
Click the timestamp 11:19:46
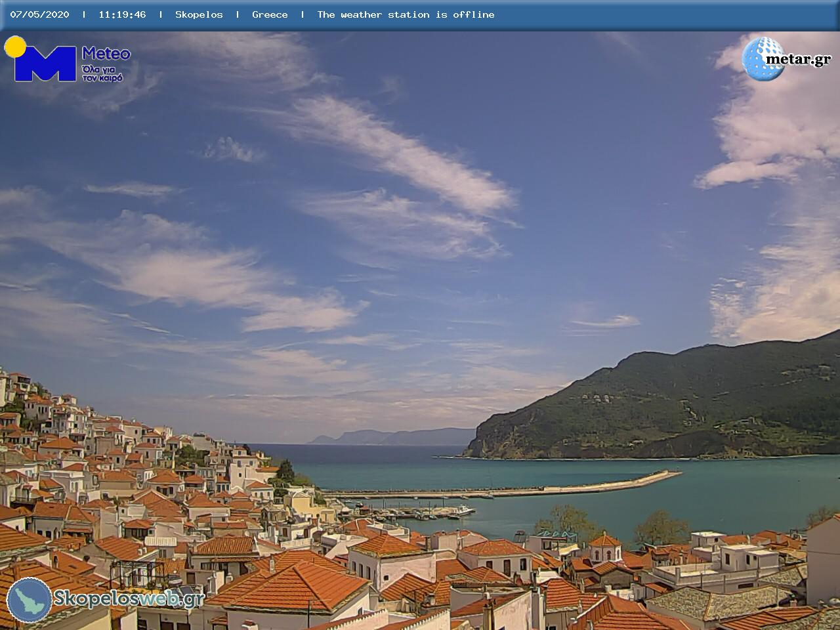[122, 14]
